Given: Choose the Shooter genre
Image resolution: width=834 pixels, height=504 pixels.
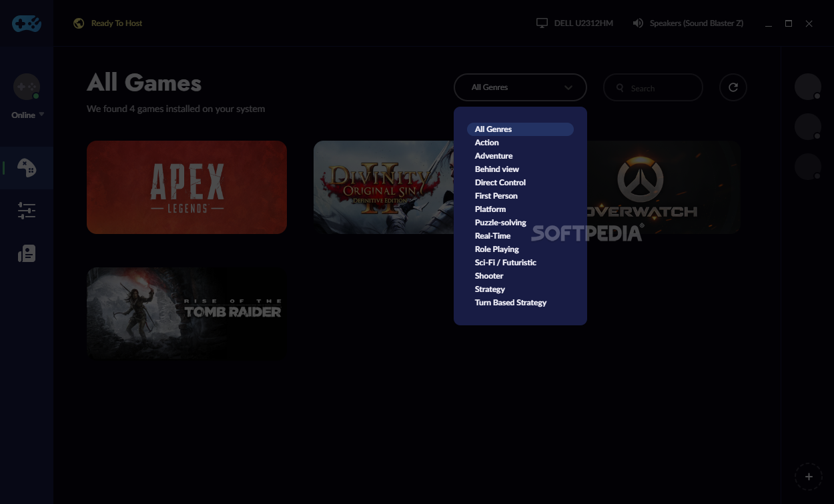Looking at the screenshot, I should tap(489, 276).
